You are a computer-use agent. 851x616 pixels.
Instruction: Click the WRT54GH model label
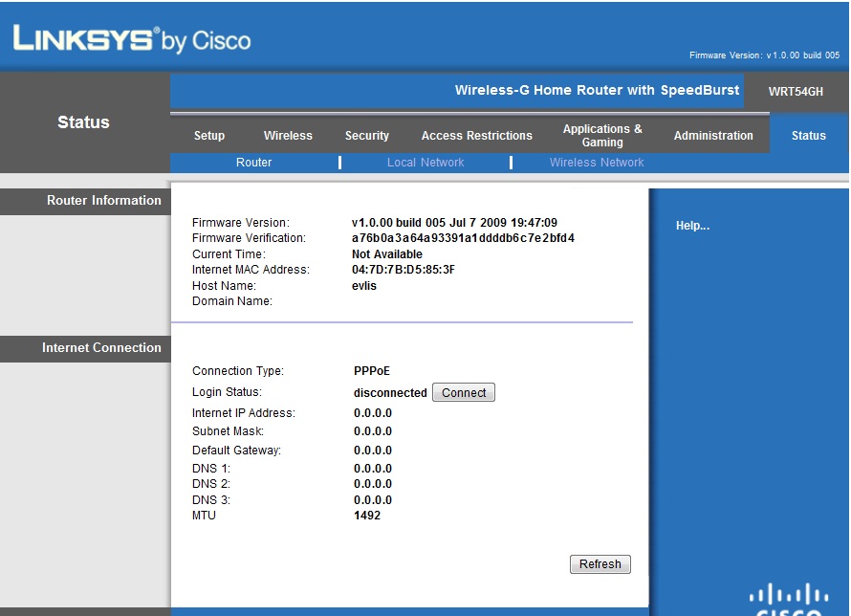coord(796,91)
